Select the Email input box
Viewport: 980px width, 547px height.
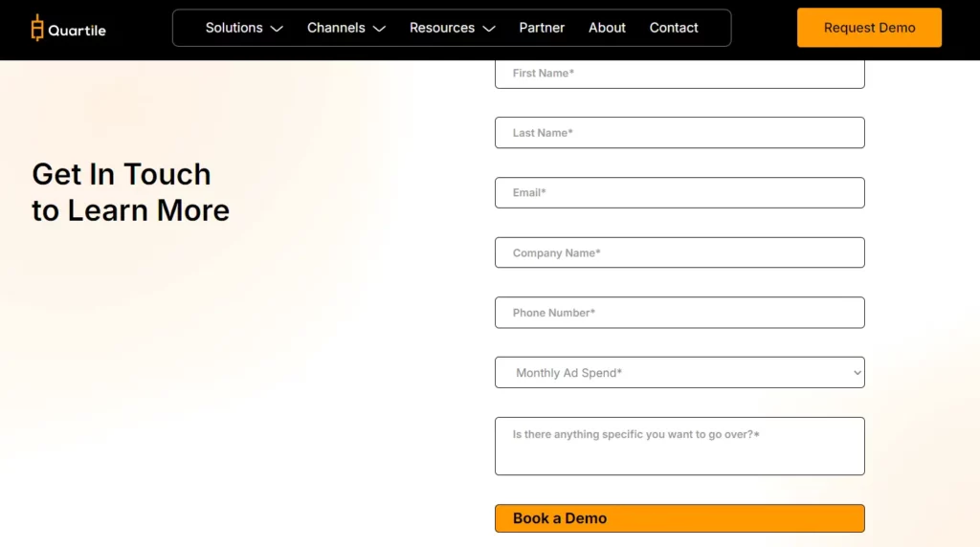(679, 192)
